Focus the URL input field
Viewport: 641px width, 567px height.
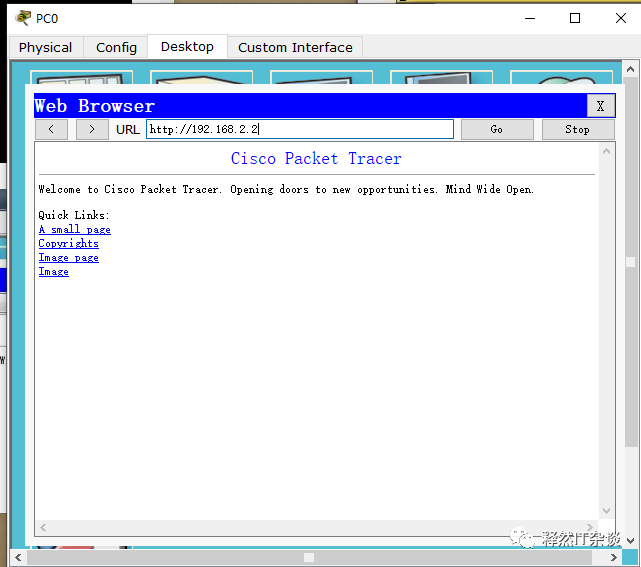pos(300,129)
